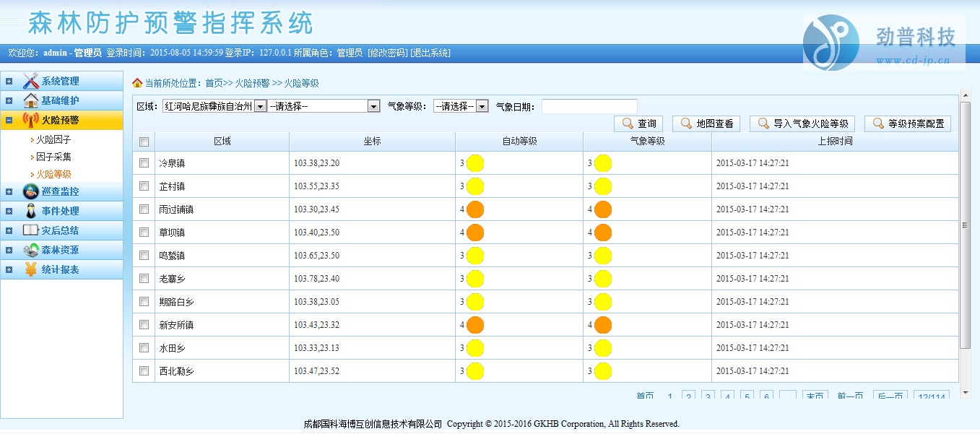Click 新安所镇 自动等级 orange circle

coord(474,325)
